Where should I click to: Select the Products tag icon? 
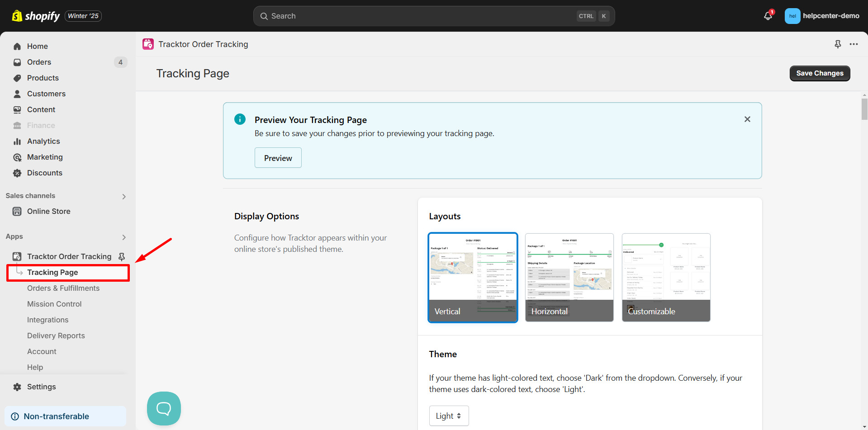click(17, 78)
